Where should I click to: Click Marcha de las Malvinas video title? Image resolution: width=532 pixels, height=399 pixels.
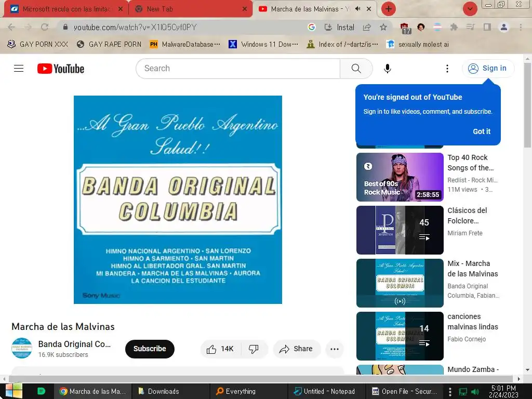[63, 327]
